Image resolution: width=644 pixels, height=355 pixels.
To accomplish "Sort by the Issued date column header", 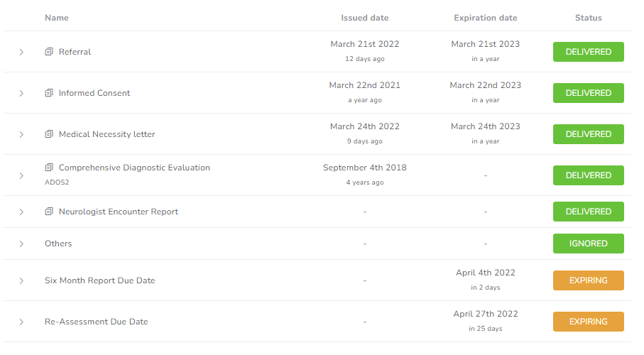I will point(365,18).
